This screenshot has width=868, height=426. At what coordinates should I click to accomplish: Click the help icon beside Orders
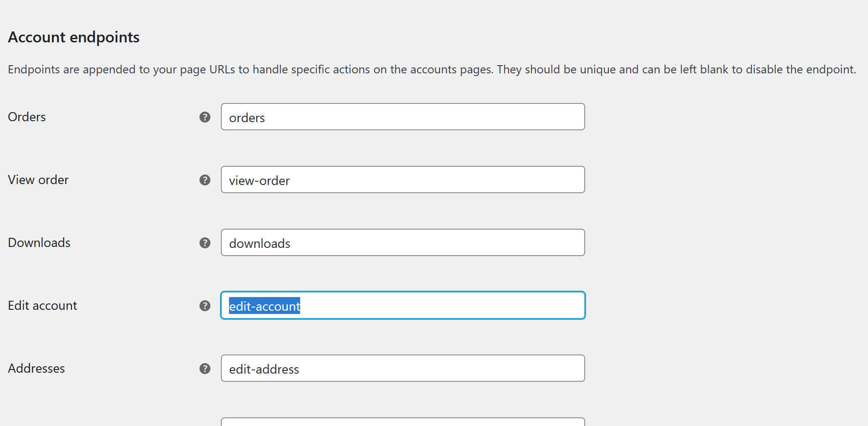[205, 117]
